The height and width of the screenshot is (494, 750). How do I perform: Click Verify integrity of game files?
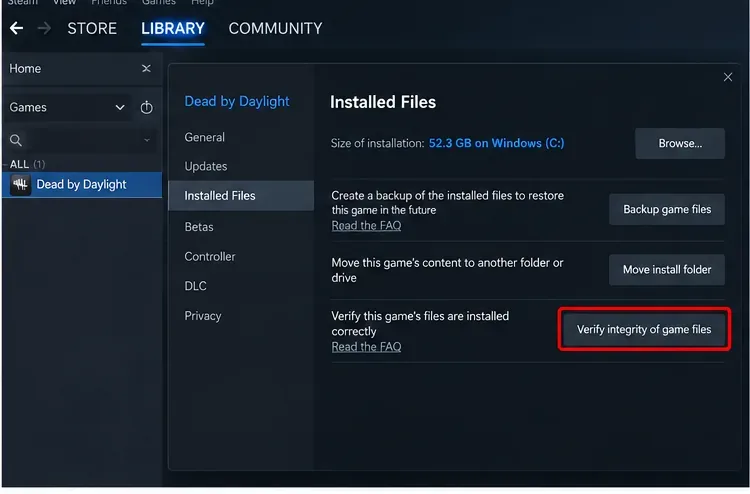644,329
